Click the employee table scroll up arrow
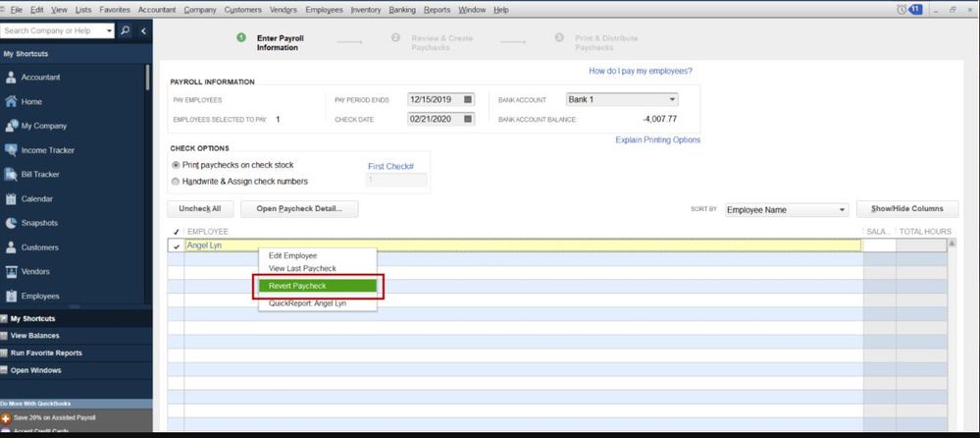Image resolution: width=980 pixels, height=438 pixels. 952,244
